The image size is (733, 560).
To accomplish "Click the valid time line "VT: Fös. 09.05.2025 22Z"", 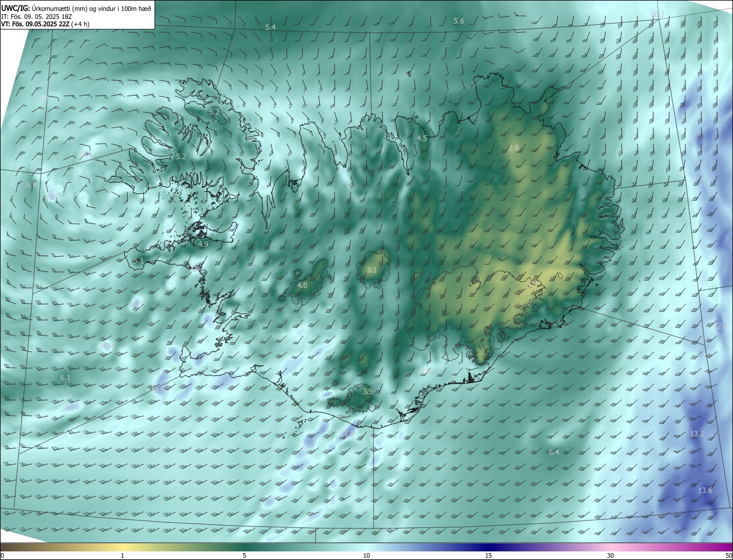I will [x=36, y=24].
